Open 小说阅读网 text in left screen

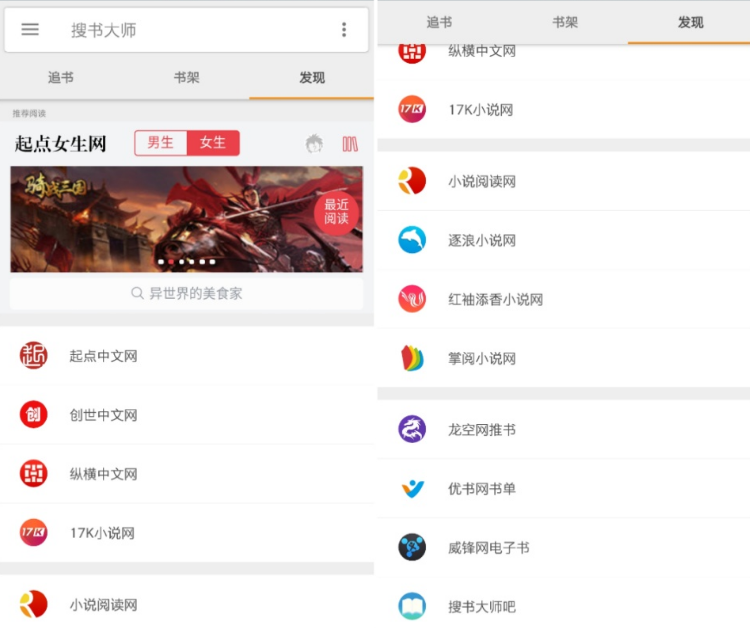(x=103, y=605)
